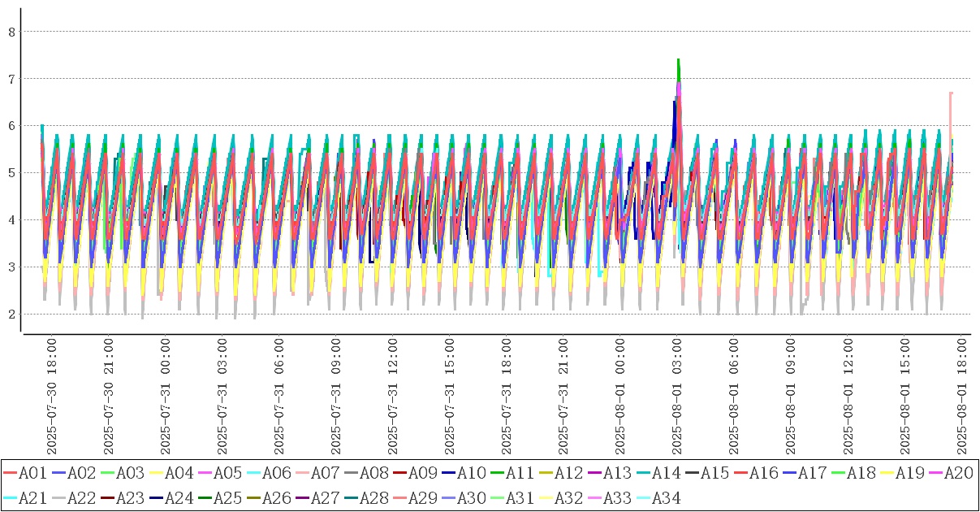Toggle the A22 legend entry
Viewport: 980px width, 512px height.
tap(81, 498)
